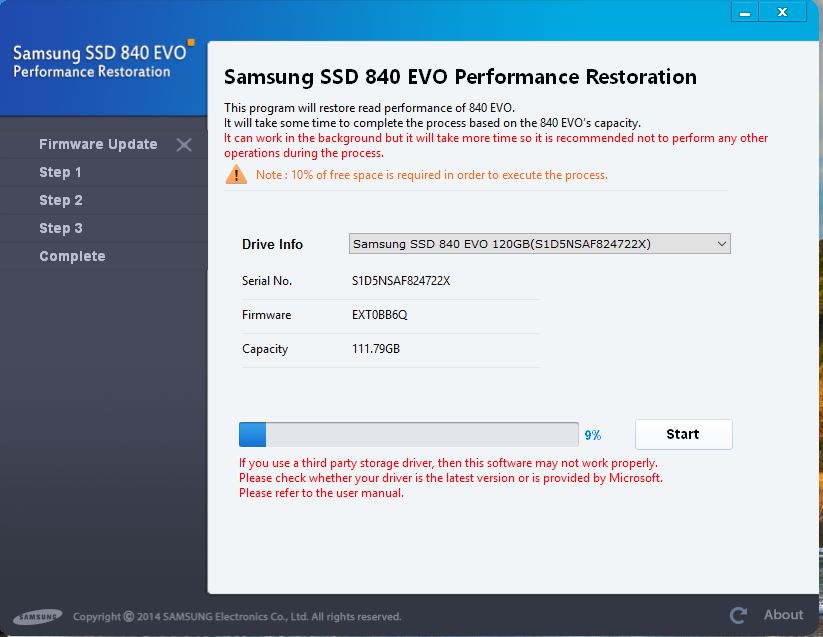Open the About link
823x637 pixels.
click(783, 615)
